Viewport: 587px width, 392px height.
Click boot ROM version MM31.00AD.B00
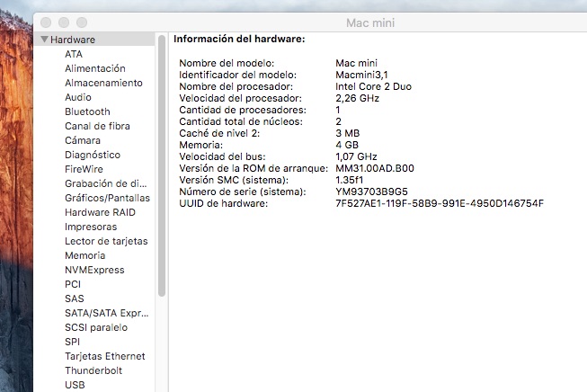coord(375,168)
